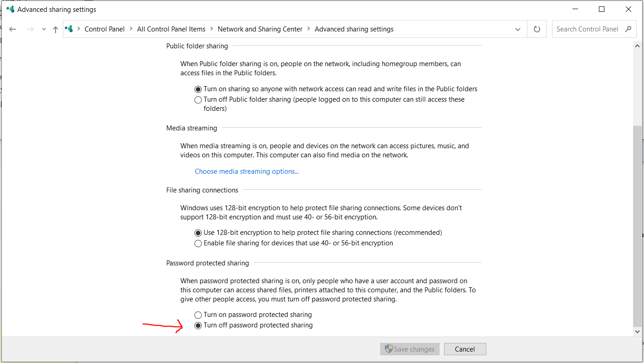Viewport: 644px width, 363px height.
Task: Click the title bar window icon
Action: [x=10, y=9]
